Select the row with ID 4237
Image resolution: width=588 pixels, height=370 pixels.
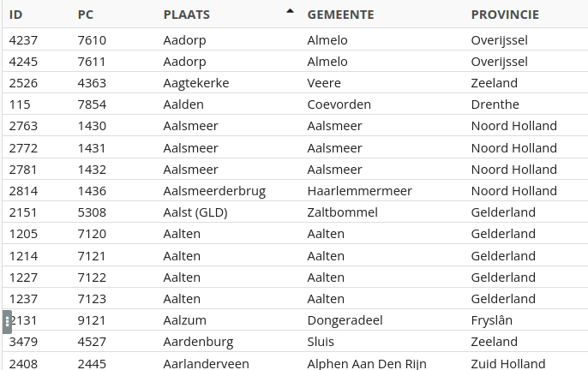tap(295, 40)
